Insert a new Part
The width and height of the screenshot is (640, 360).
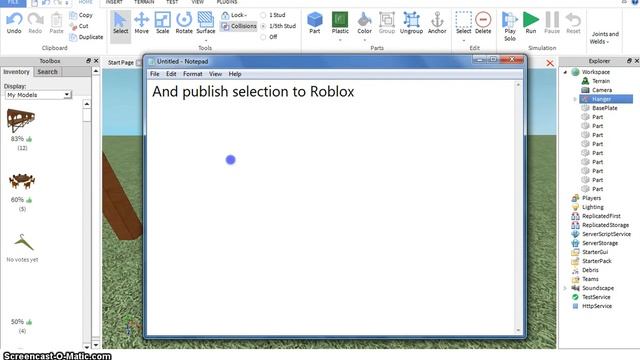(315, 23)
